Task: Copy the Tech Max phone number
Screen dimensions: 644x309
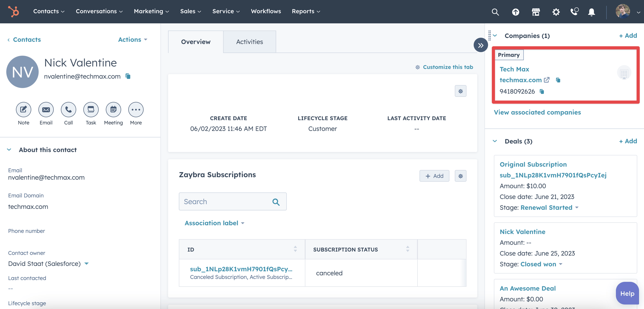Action: click(x=542, y=92)
